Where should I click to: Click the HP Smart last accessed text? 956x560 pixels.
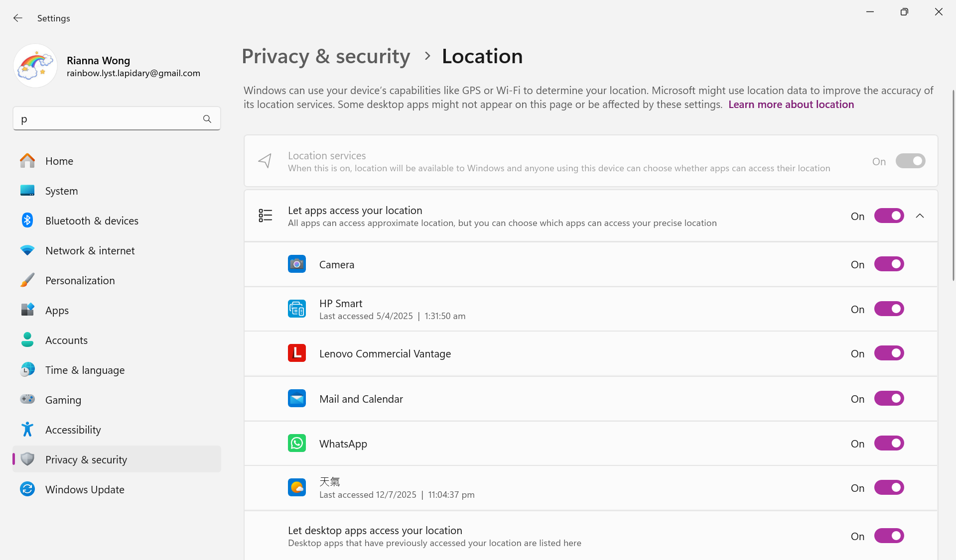coord(393,316)
